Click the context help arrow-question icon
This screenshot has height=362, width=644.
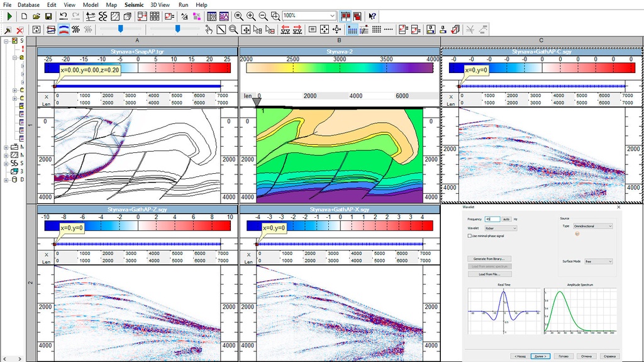(372, 16)
